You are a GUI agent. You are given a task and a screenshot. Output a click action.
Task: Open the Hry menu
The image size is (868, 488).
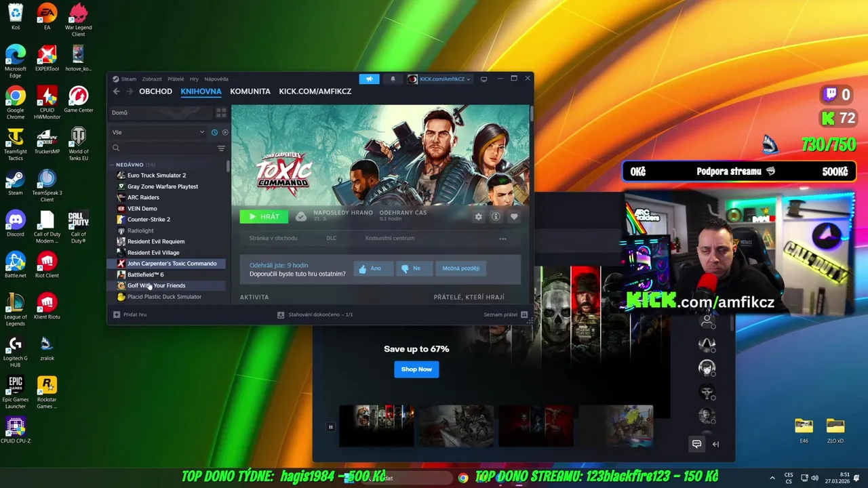(x=194, y=79)
